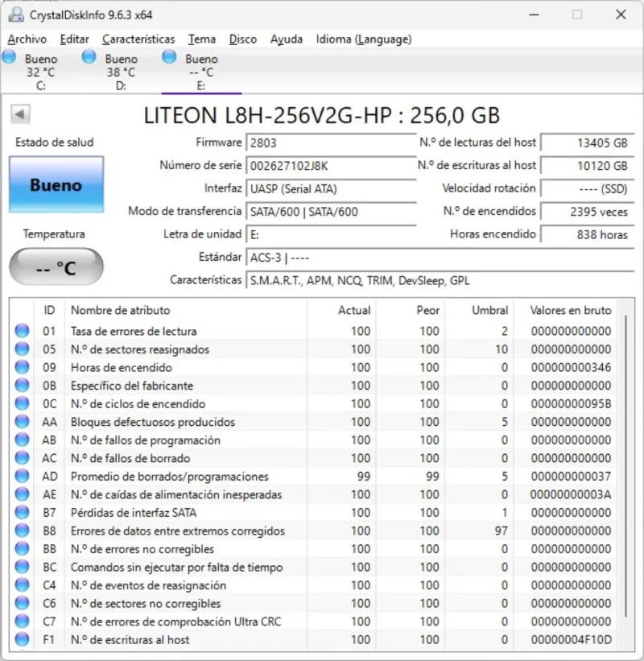Click the Actual column header
Viewport: 644px width, 661px height.
[x=342, y=310]
